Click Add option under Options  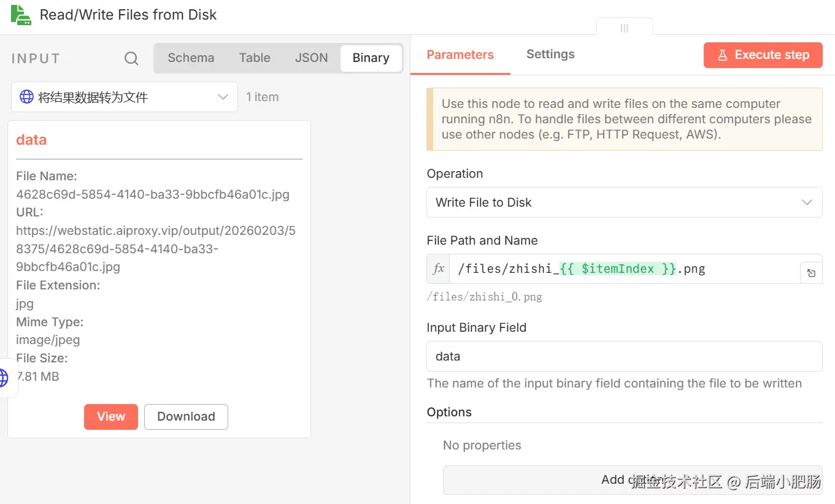point(632,479)
